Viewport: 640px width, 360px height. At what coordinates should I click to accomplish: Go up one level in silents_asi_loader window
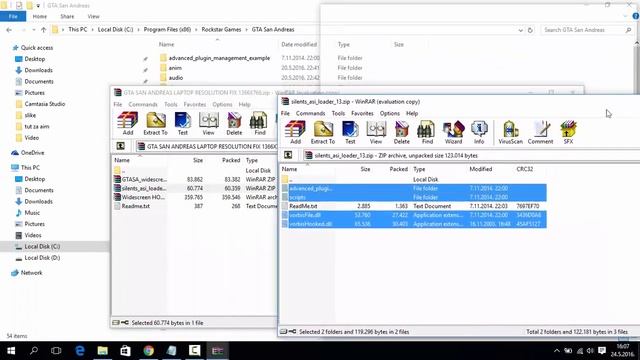(x=288, y=155)
